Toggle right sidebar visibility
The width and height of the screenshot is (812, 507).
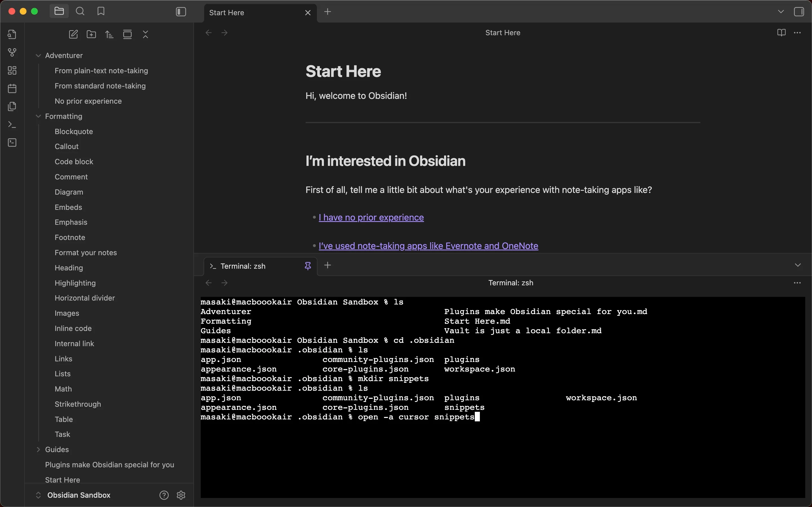[799, 12]
